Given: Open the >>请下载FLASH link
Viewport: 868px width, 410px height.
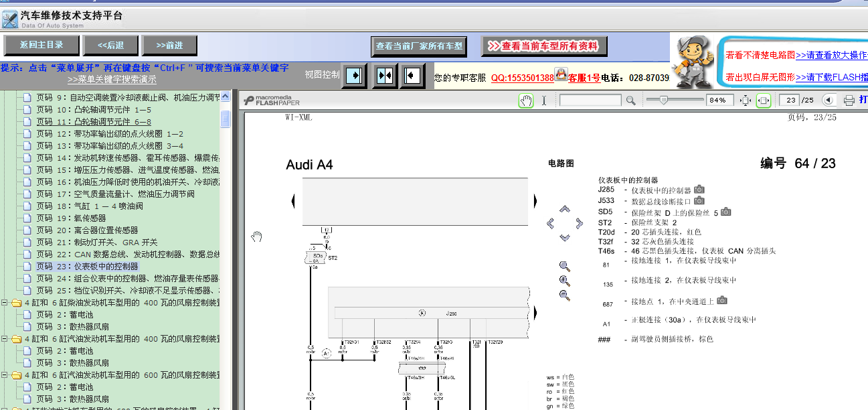Looking at the screenshot, I should (x=831, y=77).
